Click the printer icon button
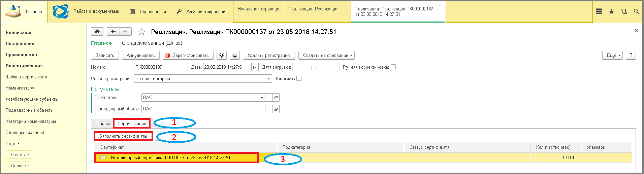Screen dimensions: 644x174 click(235, 55)
